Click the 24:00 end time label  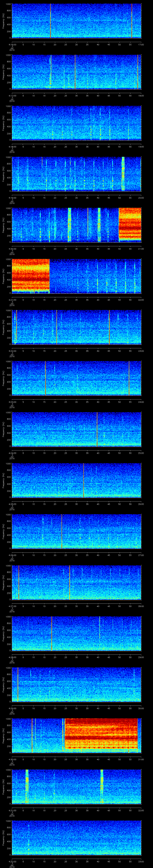[141, 402]
